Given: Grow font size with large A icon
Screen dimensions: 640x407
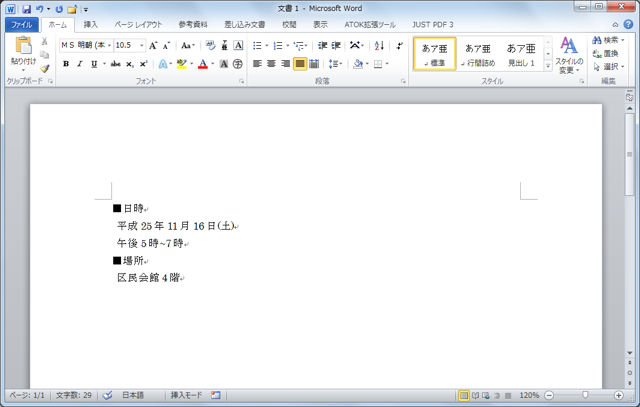Looking at the screenshot, I should point(153,45).
